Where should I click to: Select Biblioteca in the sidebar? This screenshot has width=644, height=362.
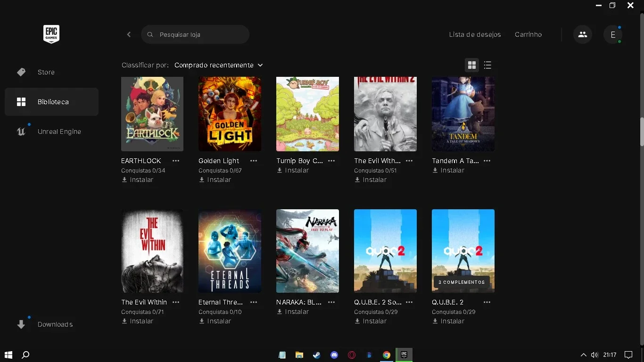click(51, 102)
